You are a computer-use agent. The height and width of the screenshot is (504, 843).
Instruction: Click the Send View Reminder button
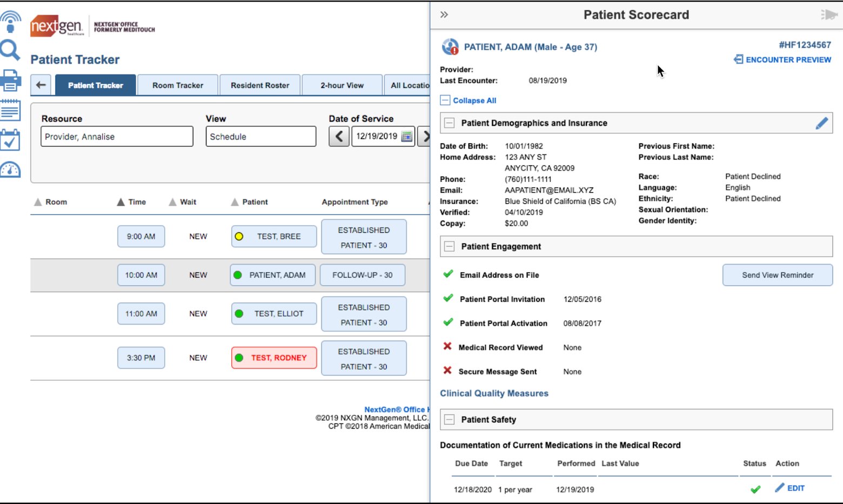tap(777, 275)
